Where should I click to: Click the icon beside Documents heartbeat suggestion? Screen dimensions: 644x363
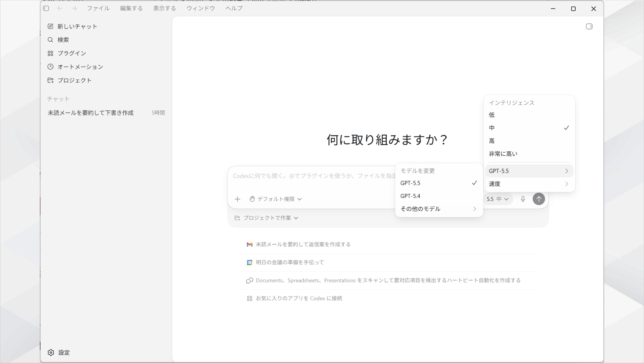(249, 280)
